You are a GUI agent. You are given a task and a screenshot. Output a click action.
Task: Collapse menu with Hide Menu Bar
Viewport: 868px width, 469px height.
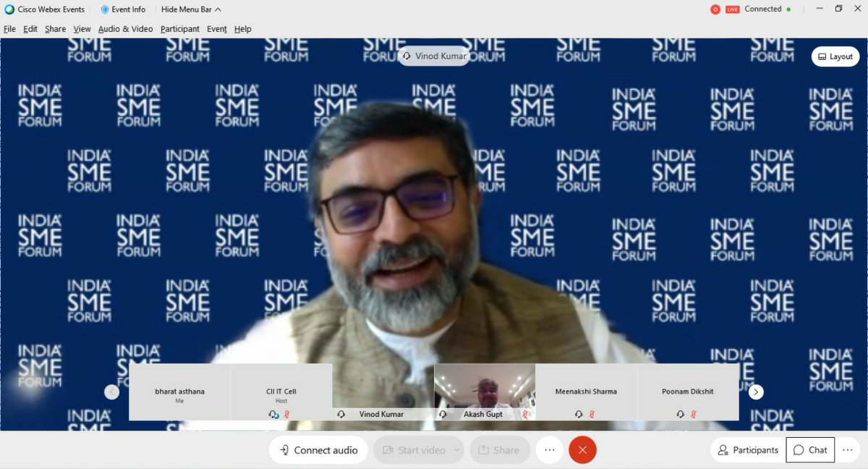click(x=191, y=9)
